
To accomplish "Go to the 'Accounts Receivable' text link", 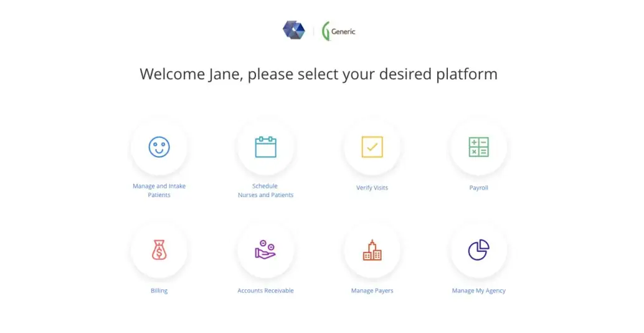I will point(265,291).
